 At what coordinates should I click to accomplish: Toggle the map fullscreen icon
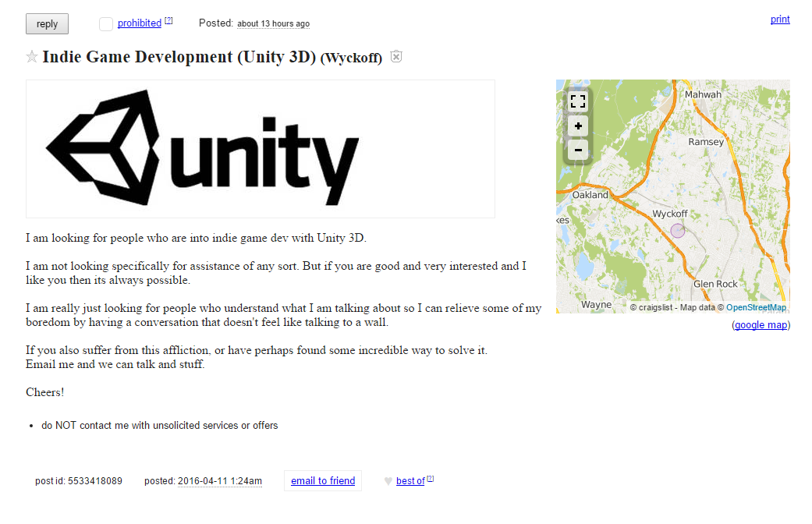pos(578,101)
